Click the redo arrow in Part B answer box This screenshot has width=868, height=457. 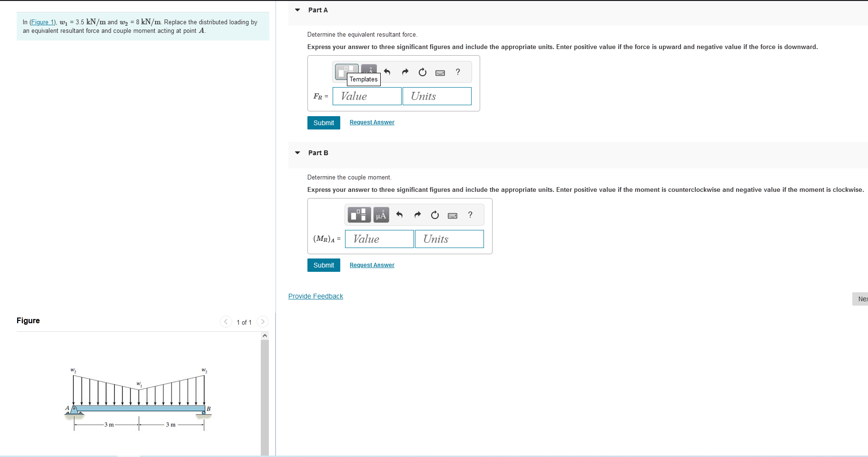tap(417, 215)
